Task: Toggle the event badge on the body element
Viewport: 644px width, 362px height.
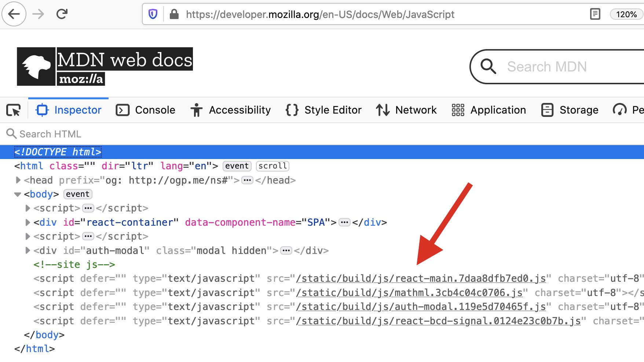Action: [x=77, y=194]
